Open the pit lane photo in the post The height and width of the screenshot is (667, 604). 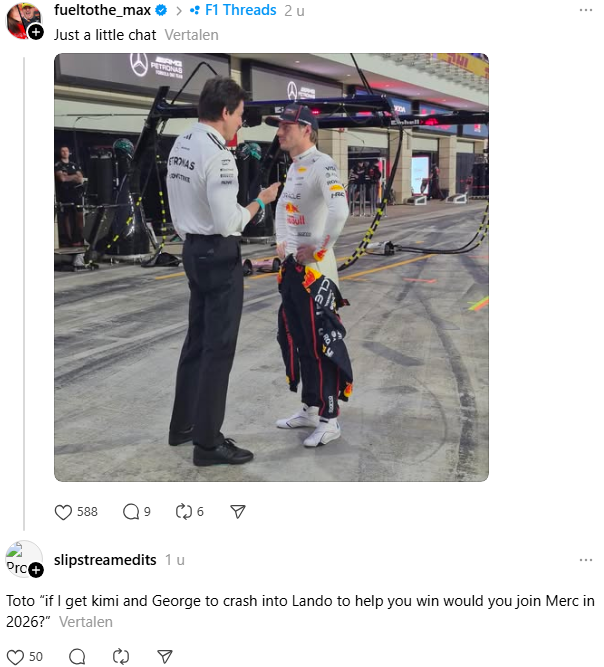tap(271, 267)
